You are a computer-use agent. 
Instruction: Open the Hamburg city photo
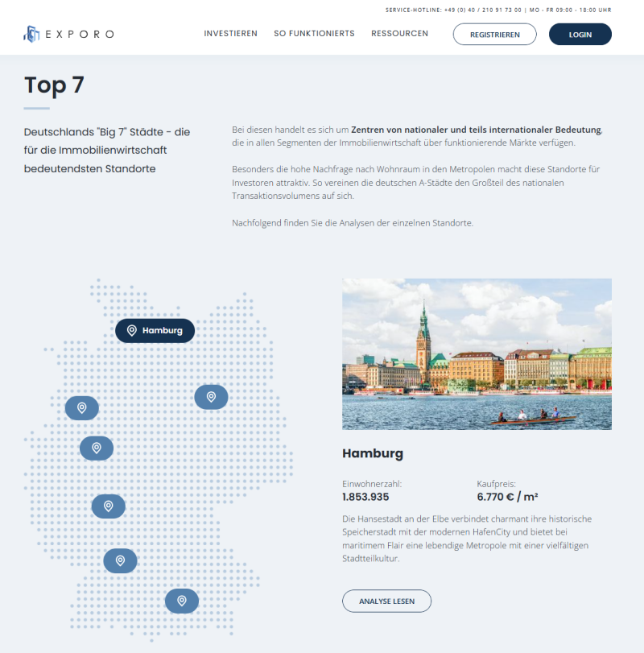[477, 354]
